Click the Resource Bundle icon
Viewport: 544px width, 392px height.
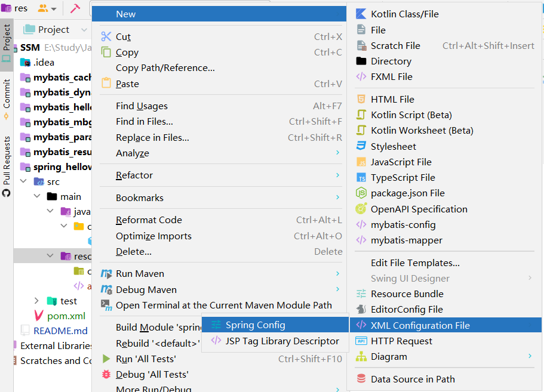(361, 294)
